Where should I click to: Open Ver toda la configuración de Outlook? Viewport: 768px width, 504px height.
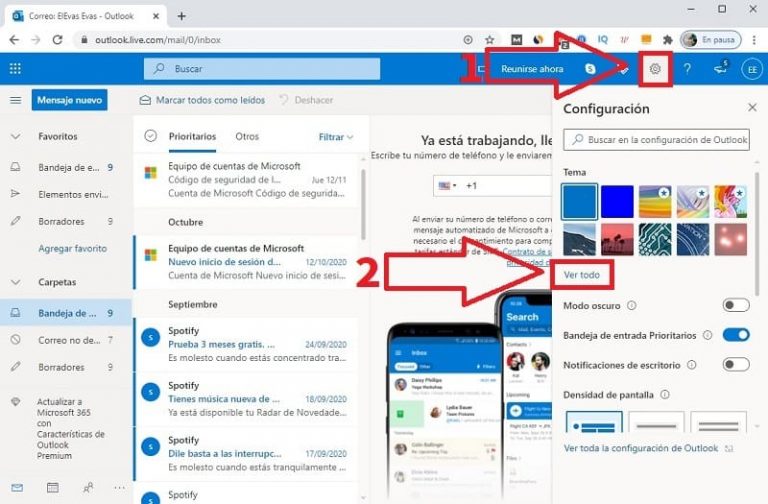[x=648, y=448]
